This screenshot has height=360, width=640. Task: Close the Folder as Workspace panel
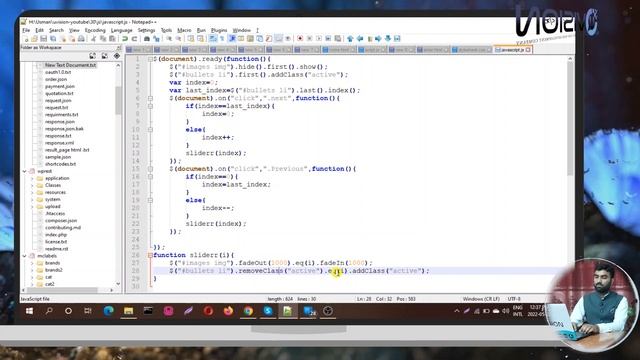(119, 48)
